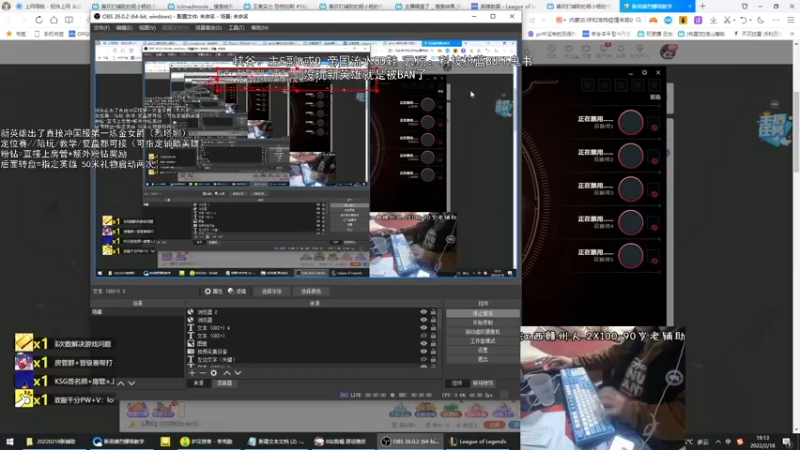This screenshot has height=450, width=800.
Task: Click browser home icon
Action: pos(54,20)
